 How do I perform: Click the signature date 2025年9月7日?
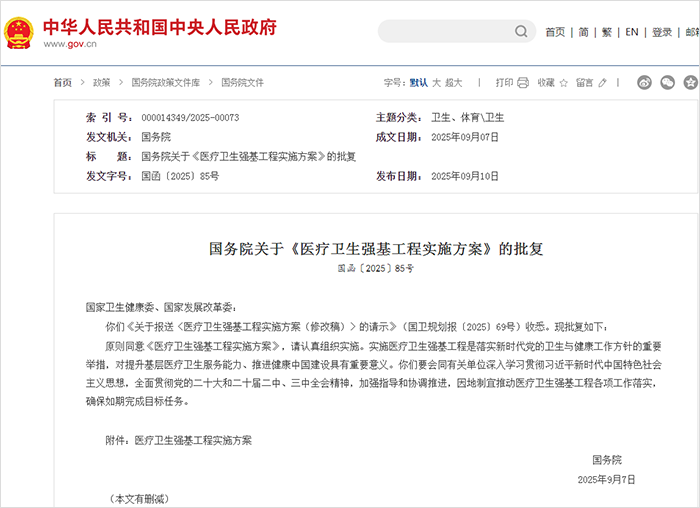click(606, 480)
